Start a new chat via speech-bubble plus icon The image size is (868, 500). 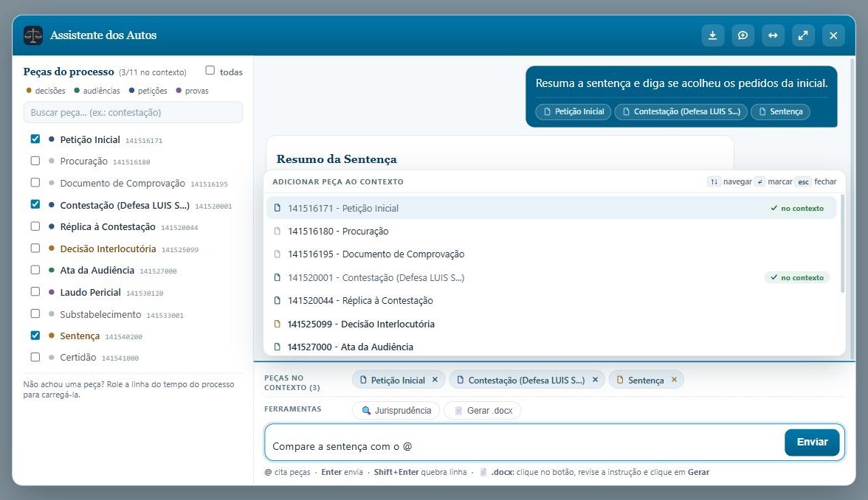tap(743, 35)
